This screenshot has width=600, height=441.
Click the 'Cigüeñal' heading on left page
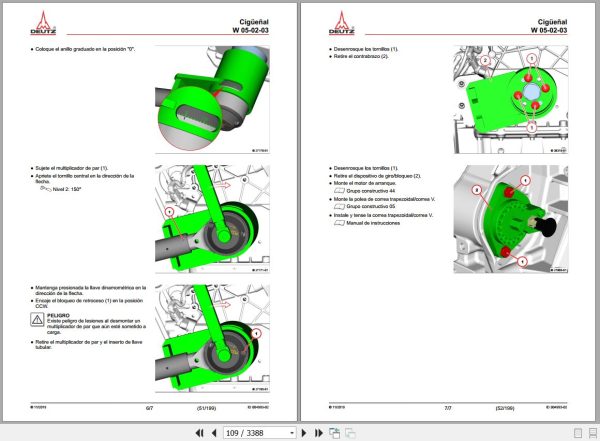pyautogui.click(x=254, y=22)
